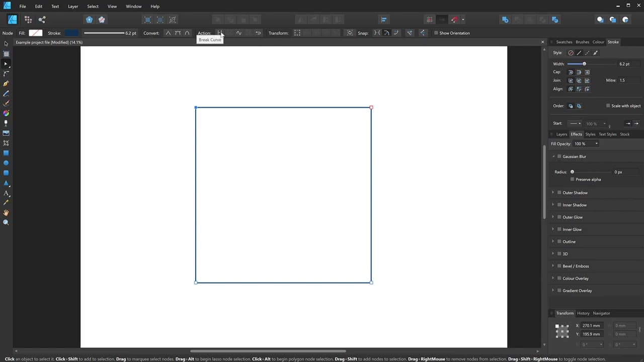
Task: Click the Stroke colour swatch in context toolbar
Action: click(71, 33)
